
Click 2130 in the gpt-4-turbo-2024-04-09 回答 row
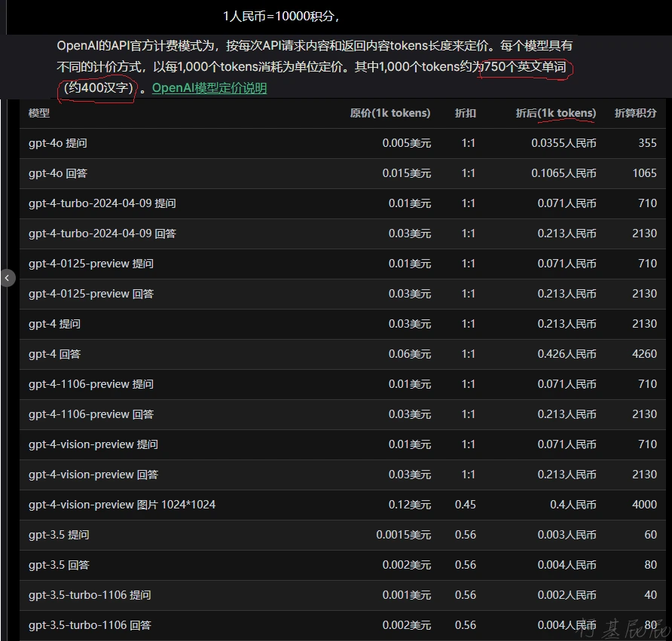pos(645,234)
